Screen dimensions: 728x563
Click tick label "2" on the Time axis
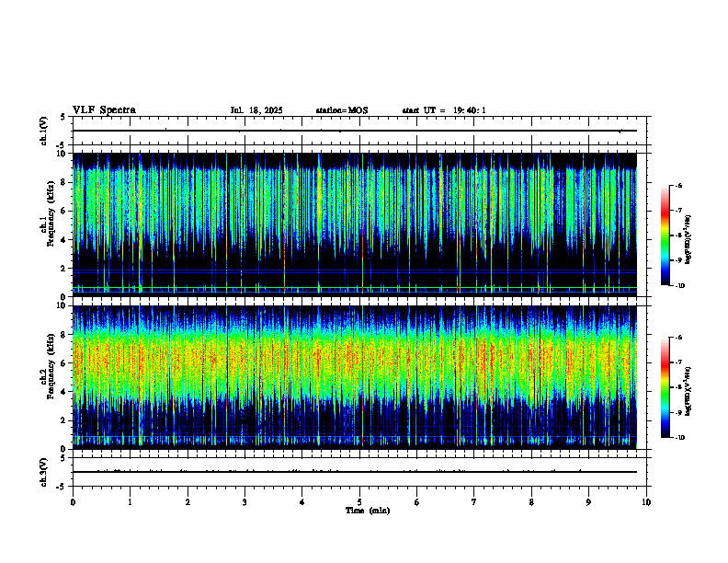(188, 502)
